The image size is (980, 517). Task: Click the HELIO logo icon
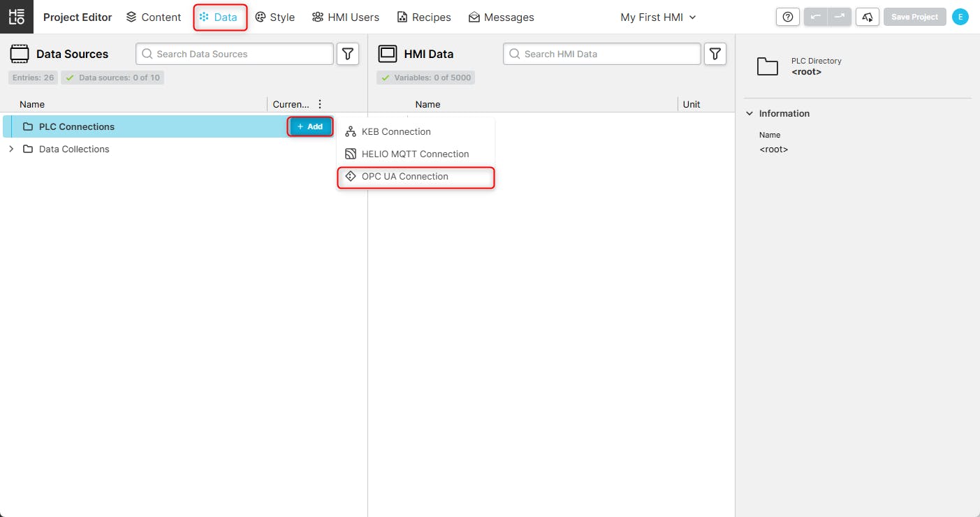pyautogui.click(x=17, y=17)
